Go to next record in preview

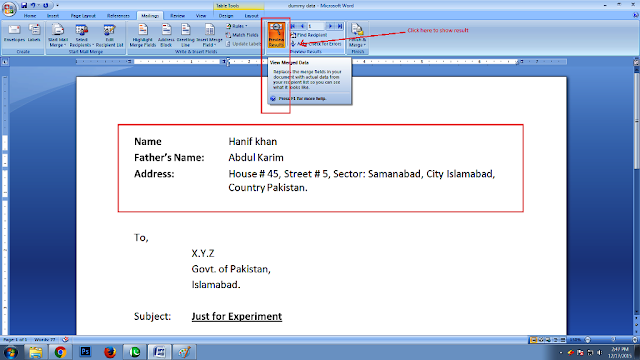(330, 26)
